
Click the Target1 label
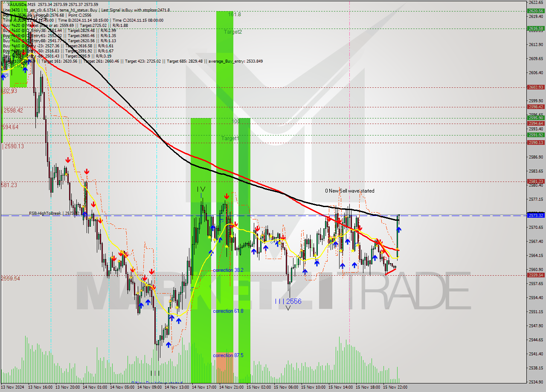(230, 138)
